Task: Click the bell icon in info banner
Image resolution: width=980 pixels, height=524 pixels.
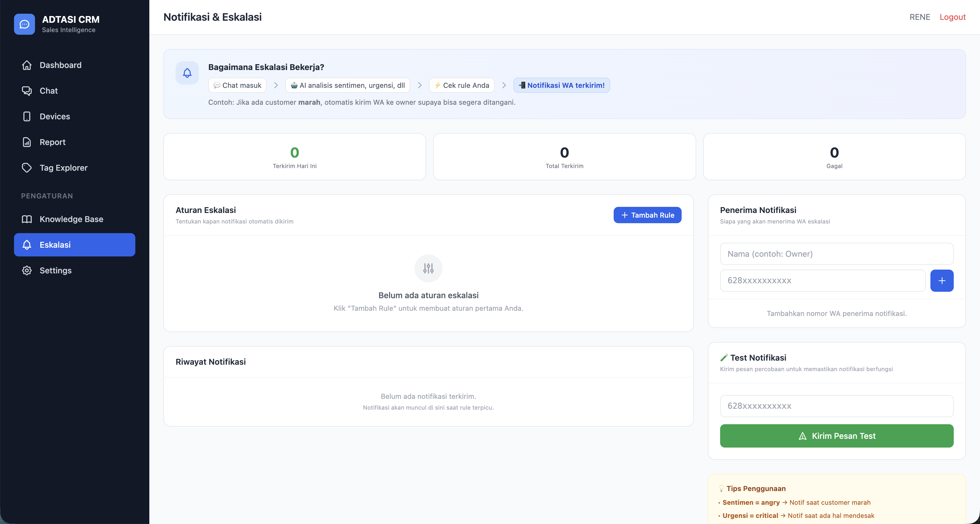Action: coord(187,73)
